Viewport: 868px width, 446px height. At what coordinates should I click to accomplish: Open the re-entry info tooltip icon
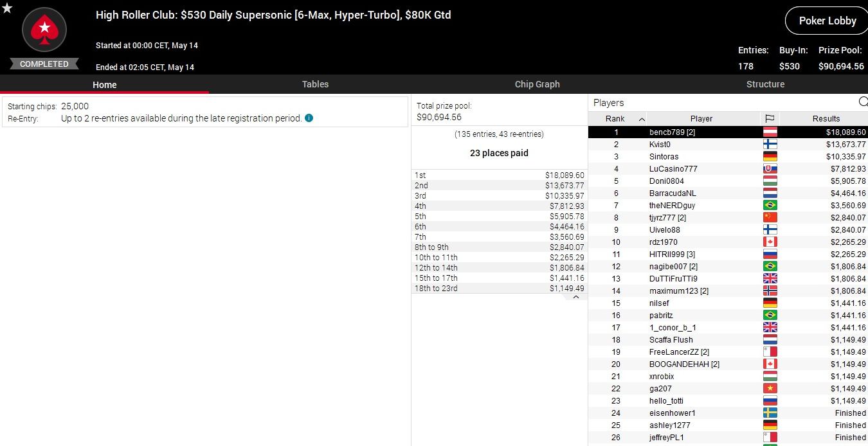click(x=309, y=118)
